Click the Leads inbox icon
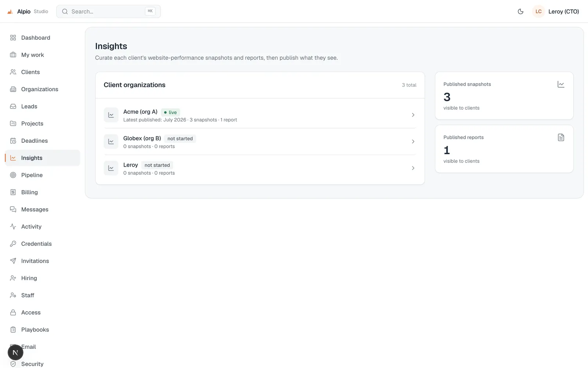Image resolution: width=588 pixels, height=368 pixels. click(13, 106)
